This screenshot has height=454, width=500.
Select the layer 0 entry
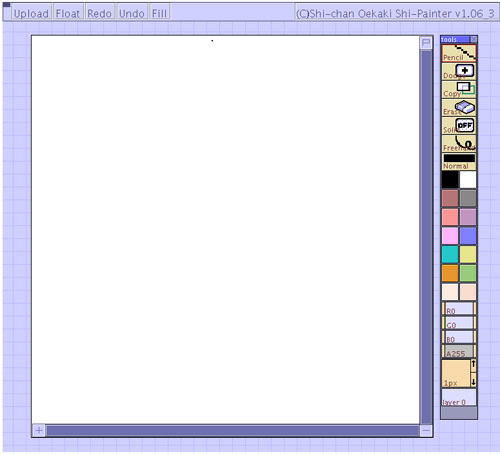click(x=459, y=397)
